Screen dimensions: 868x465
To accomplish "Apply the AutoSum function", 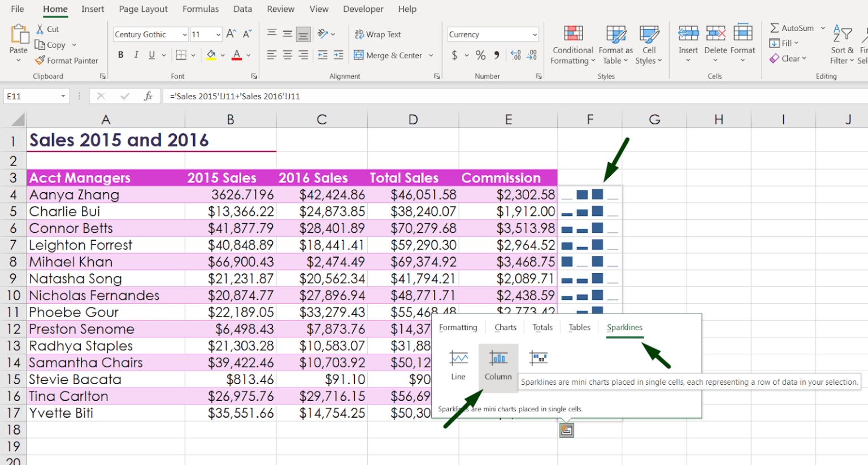I will click(793, 27).
